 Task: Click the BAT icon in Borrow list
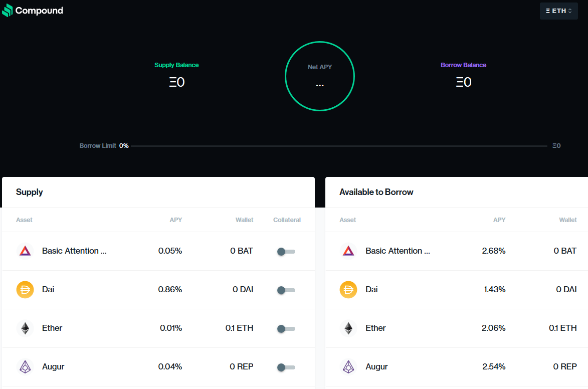pyautogui.click(x=348, y=251)
